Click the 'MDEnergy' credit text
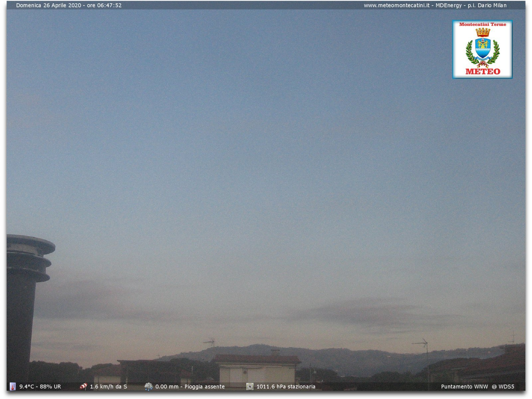The height and width of the screenshot is (399, 532). [449, 5]
